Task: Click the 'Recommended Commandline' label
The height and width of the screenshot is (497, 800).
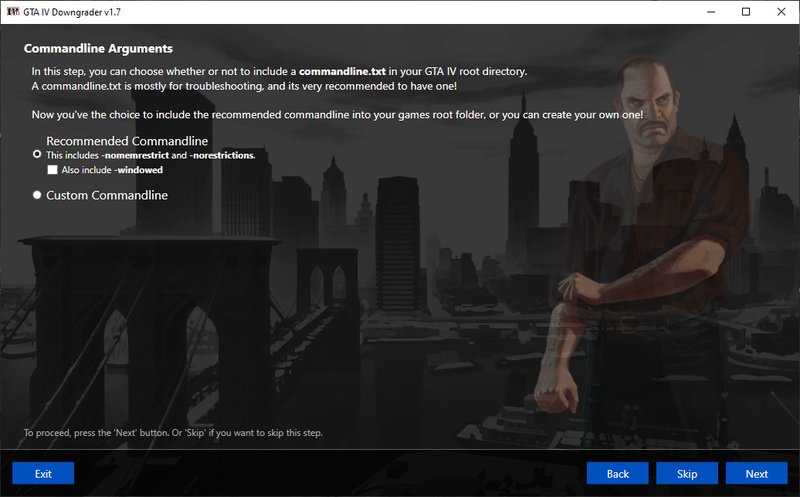Action: 127,141
